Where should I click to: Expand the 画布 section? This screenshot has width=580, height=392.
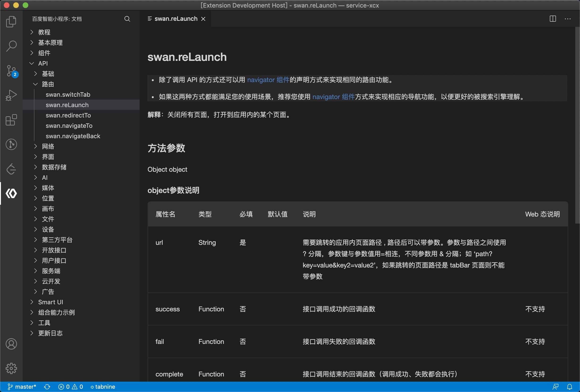tap(81, 209)
